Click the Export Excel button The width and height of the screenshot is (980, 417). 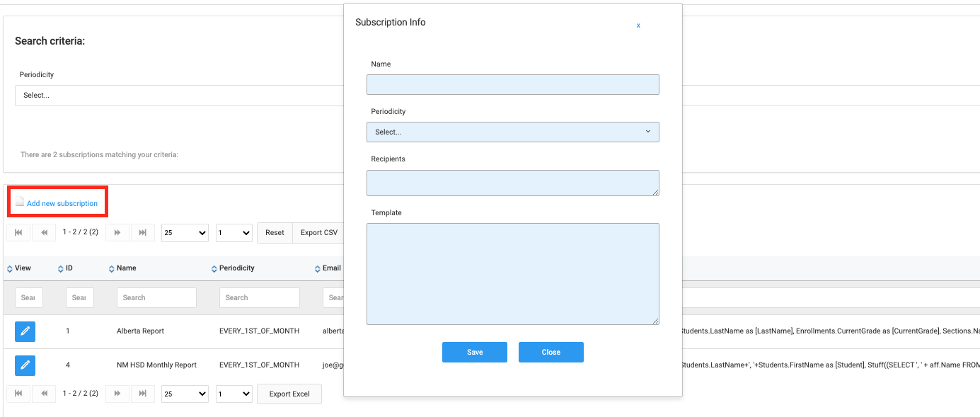[289, 394]
